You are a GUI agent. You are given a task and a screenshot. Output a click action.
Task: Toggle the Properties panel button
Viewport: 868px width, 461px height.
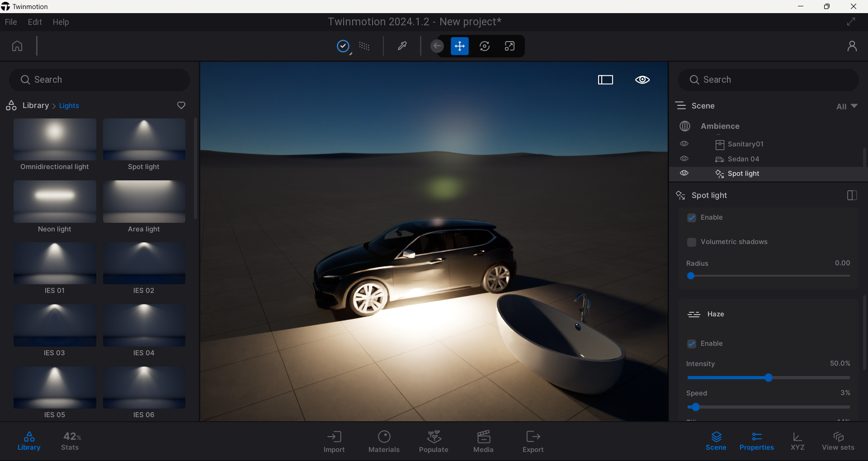pyautogui.click(x=757, y=441)
